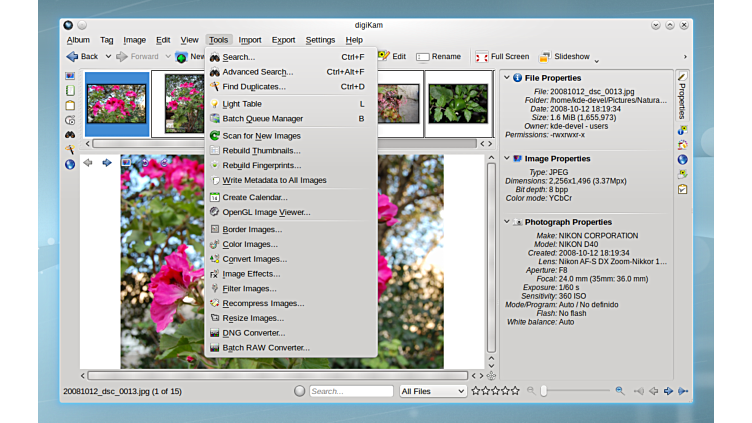Collapse the Photograph Properties section

click(507, 222)
